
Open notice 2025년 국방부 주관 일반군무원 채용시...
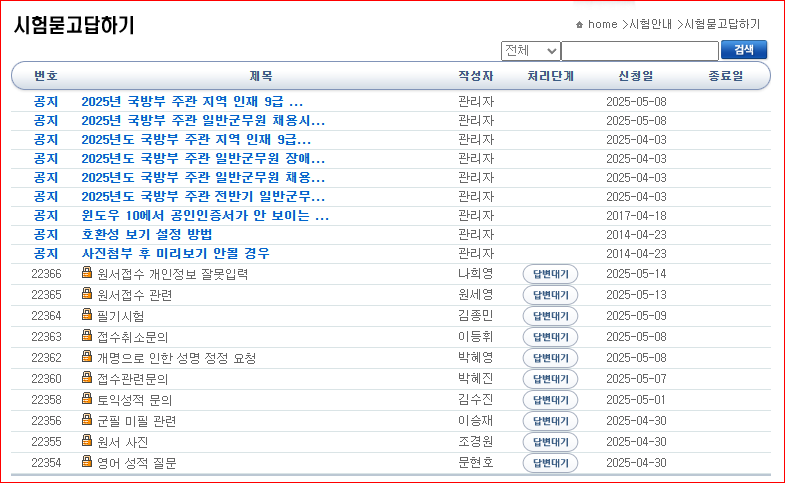tap(203, 121)
